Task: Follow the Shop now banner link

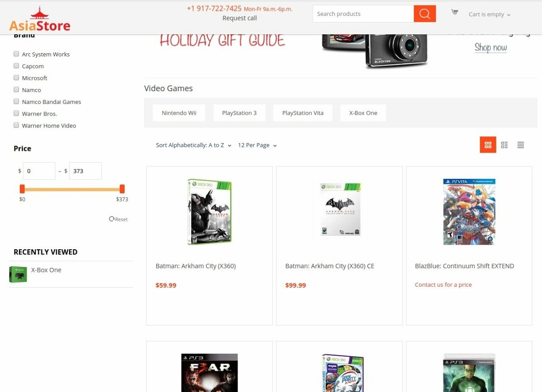Action: click(x=491, y=47)
